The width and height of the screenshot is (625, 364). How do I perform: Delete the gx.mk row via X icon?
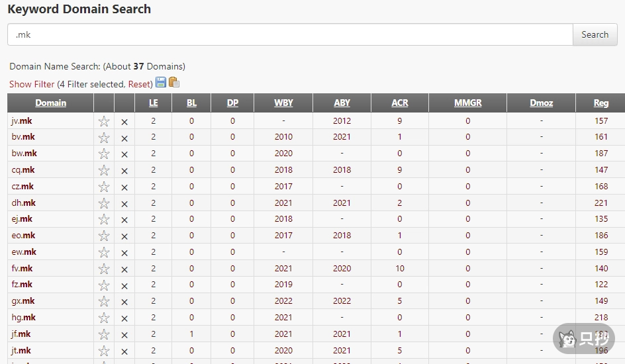coord(124,302)
